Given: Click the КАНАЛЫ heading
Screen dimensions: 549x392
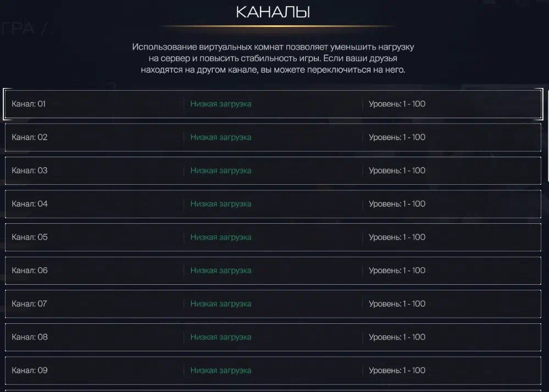Looking at the screenshot, I should 273,12.
